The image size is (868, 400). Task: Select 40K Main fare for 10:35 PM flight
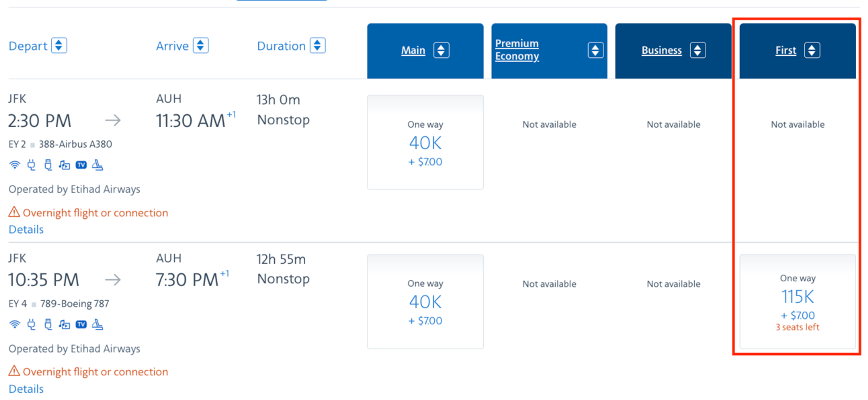tap(425, 302)
